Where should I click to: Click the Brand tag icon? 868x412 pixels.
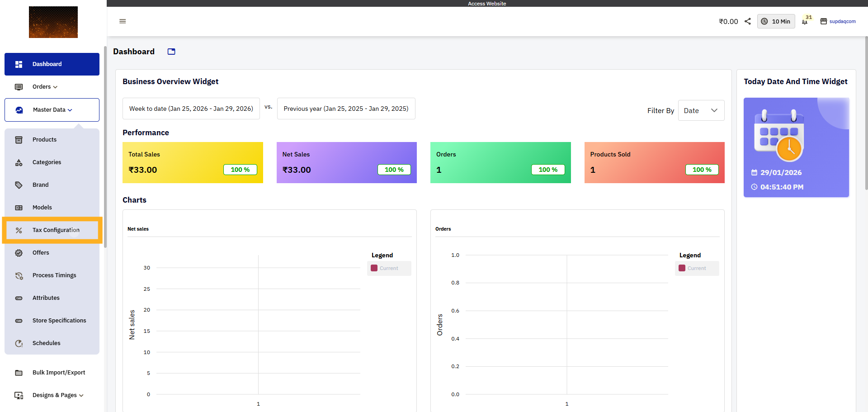(19, 185)
